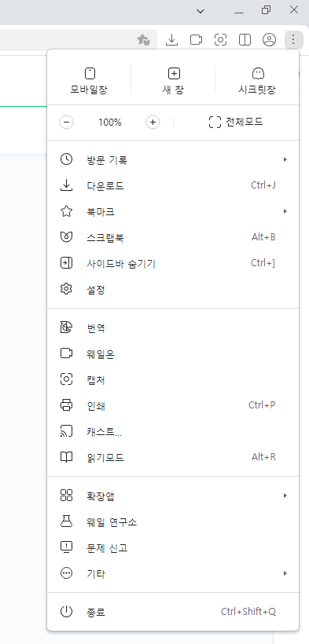The image size is (309, 644).
Task: Decrease zoom with the minus button
Action: tap(67, 123)
